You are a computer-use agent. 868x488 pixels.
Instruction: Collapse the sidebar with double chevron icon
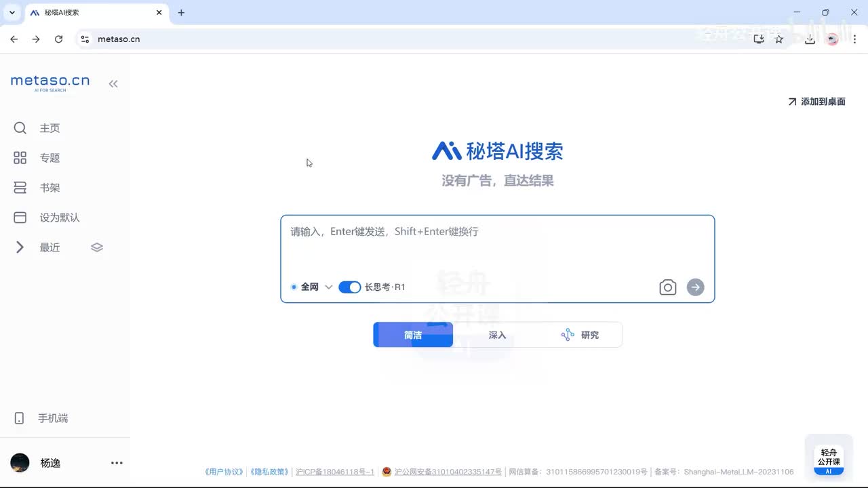pyautogui.click(x=113, y=84)
